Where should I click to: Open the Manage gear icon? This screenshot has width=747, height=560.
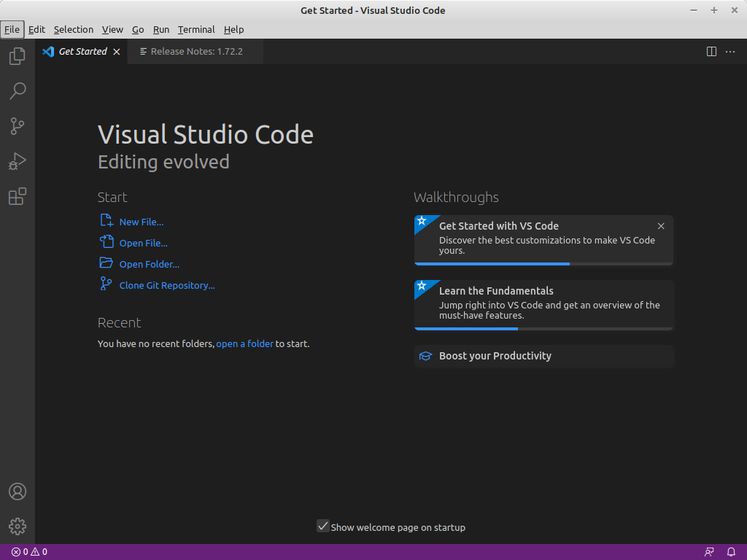coord(18,526)
